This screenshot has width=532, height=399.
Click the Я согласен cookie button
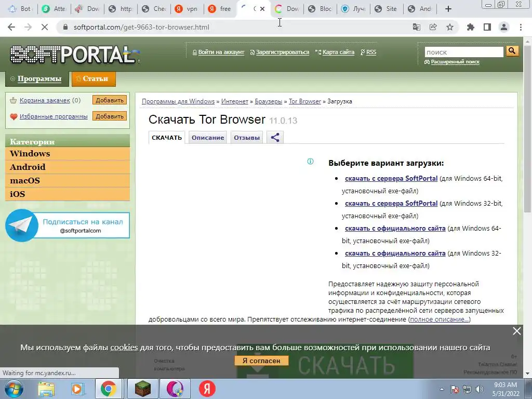(x=261, y=361)
